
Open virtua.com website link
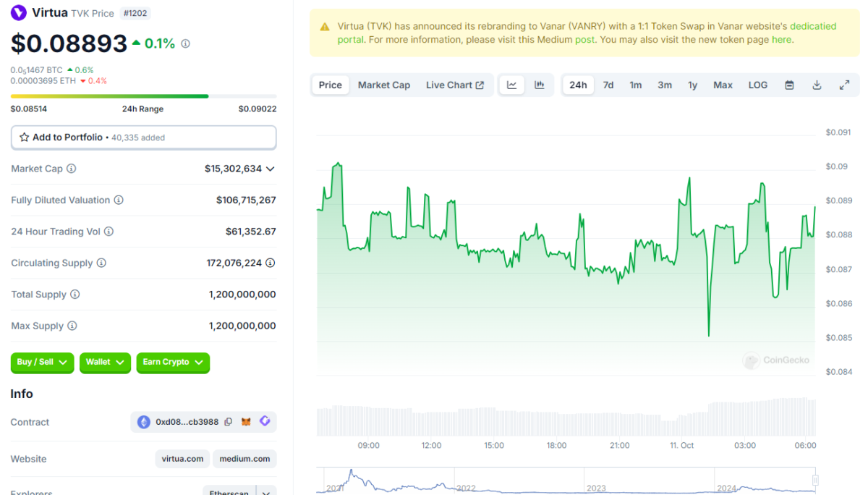click(183, 459)
